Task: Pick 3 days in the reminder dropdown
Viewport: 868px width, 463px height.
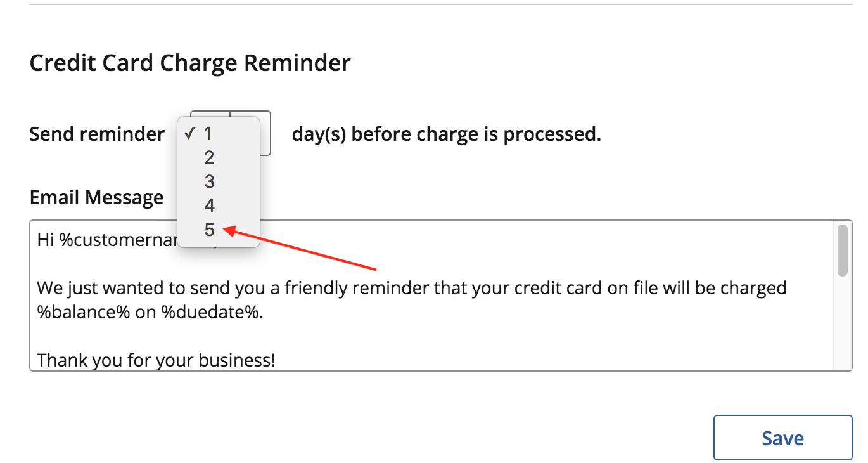Action: pos(210,181)
